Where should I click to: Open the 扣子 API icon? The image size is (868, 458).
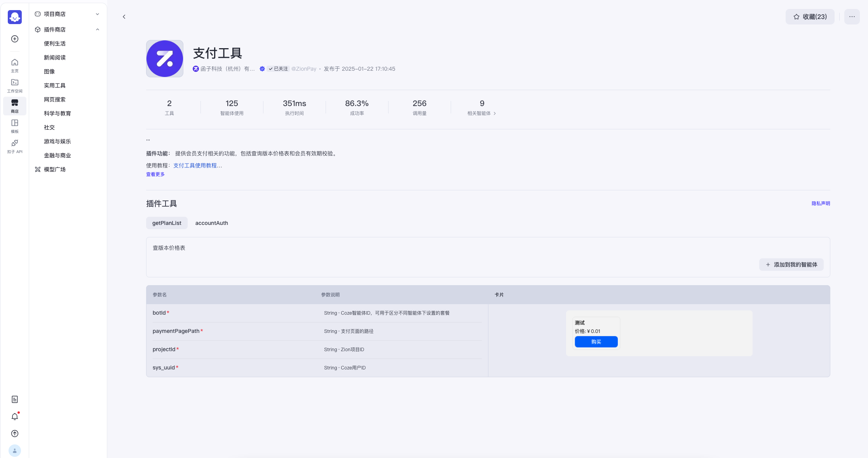coord(14,146)
